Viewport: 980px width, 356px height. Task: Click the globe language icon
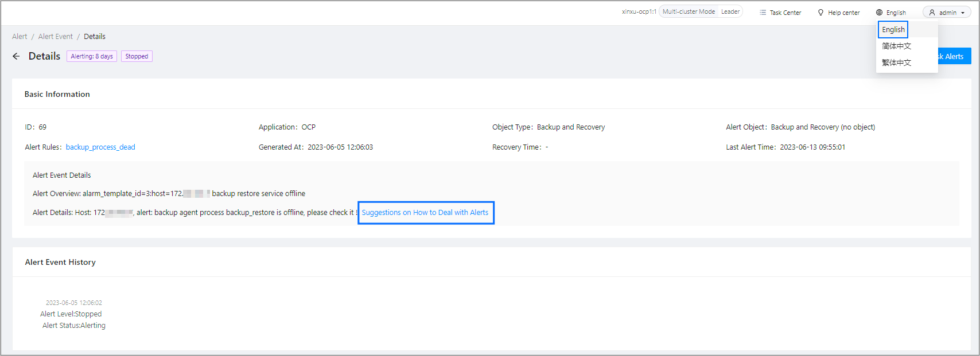[x=879, y=13]
